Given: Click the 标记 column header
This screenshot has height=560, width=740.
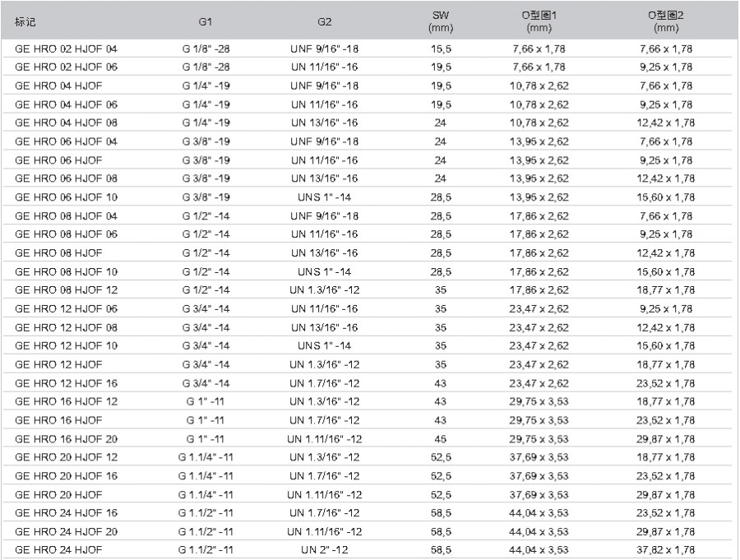Looking at the screenshot, I should coord(25,21).
